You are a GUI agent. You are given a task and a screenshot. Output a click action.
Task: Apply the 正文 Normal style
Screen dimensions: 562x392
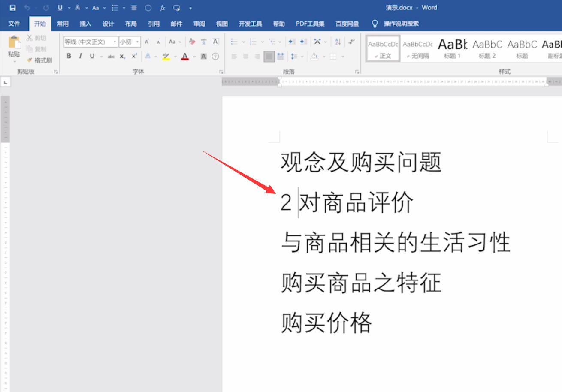383,48
